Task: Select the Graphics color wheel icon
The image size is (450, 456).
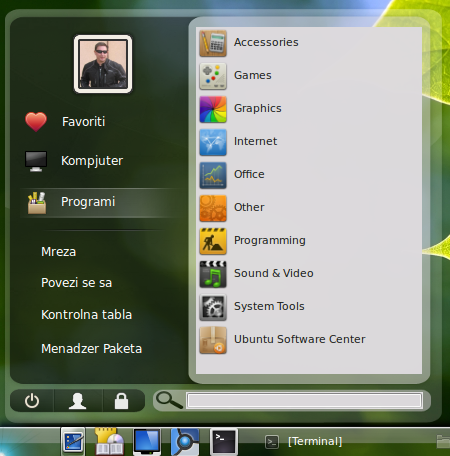Action: [x=213, y=109]
